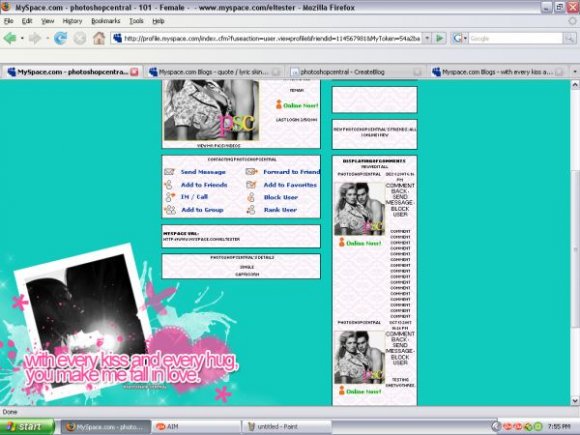Click the group icon beside Add to Group
580x435 pixels.
170,210
